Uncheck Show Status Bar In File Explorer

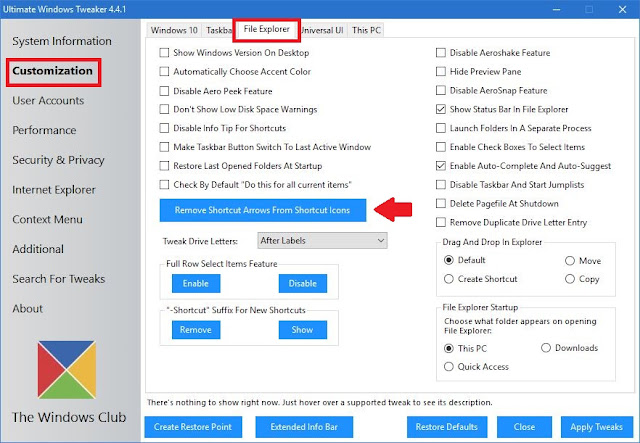441,109
